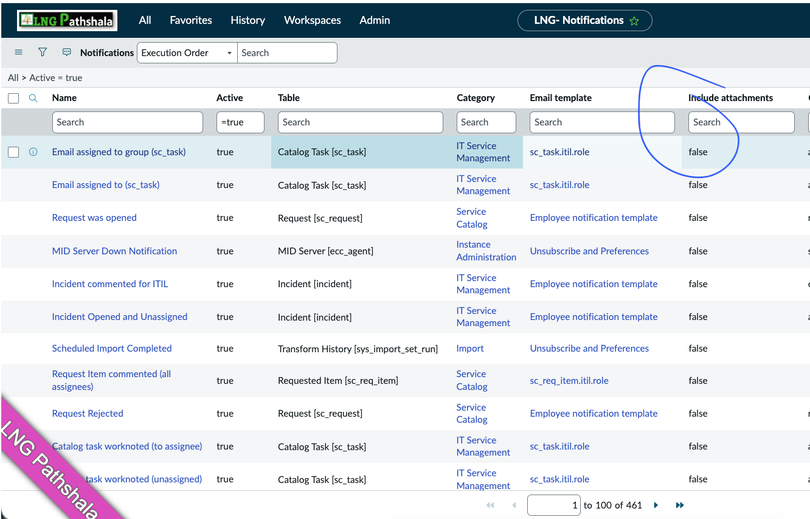Sort by the Category column header
The width and height of the screenshot is (810, 519).
(x=475, y=98)
